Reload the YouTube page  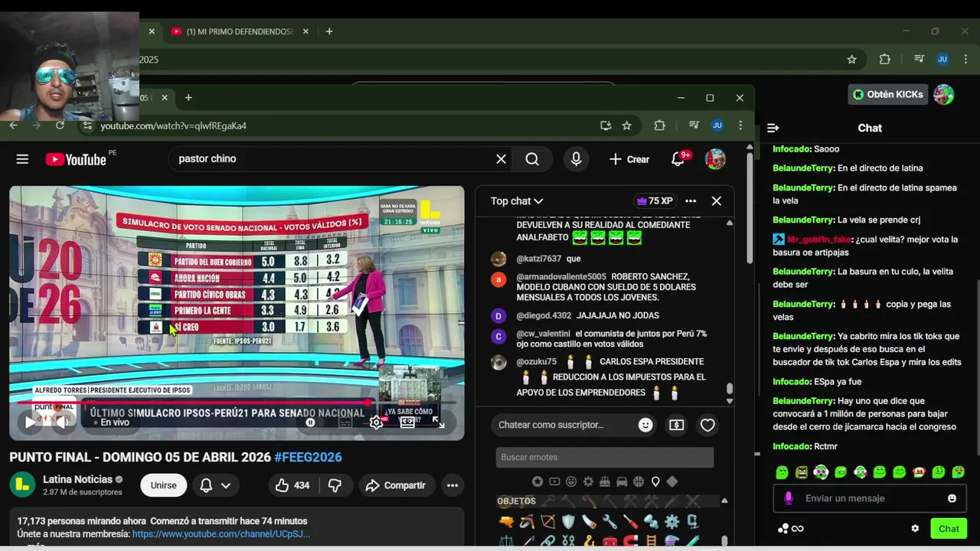point(60,126)
